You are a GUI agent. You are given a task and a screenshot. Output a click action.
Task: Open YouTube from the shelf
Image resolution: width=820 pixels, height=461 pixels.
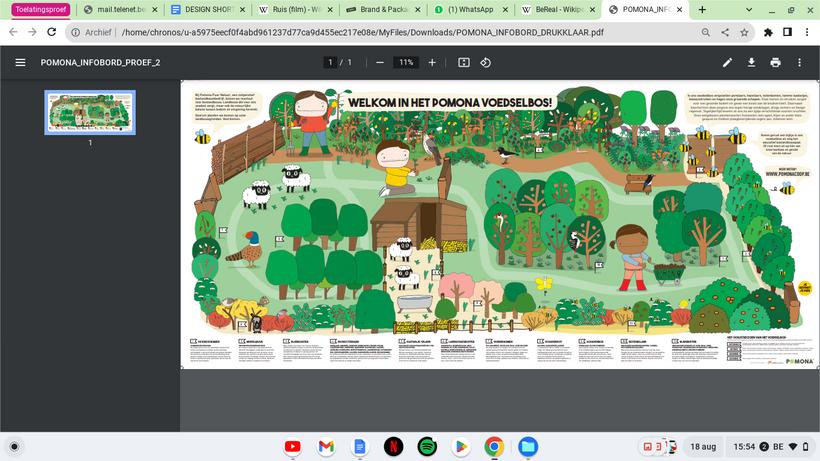tap(293, 446)
